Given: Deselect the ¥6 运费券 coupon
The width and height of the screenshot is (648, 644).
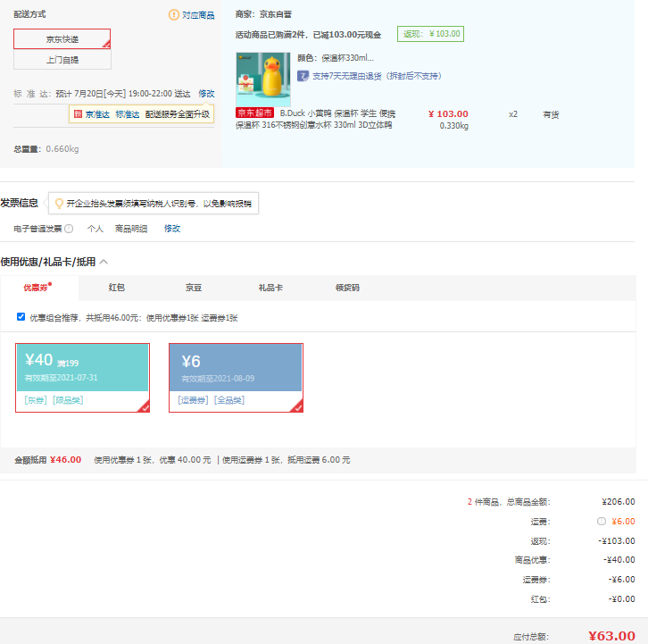Looking at the screenshot, I should pos(236,378).
